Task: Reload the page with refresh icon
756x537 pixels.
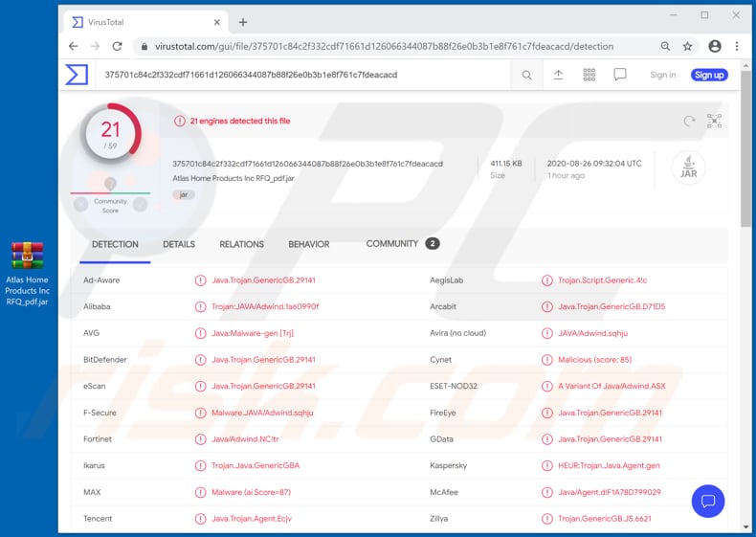Action: [x=117, y=46]
